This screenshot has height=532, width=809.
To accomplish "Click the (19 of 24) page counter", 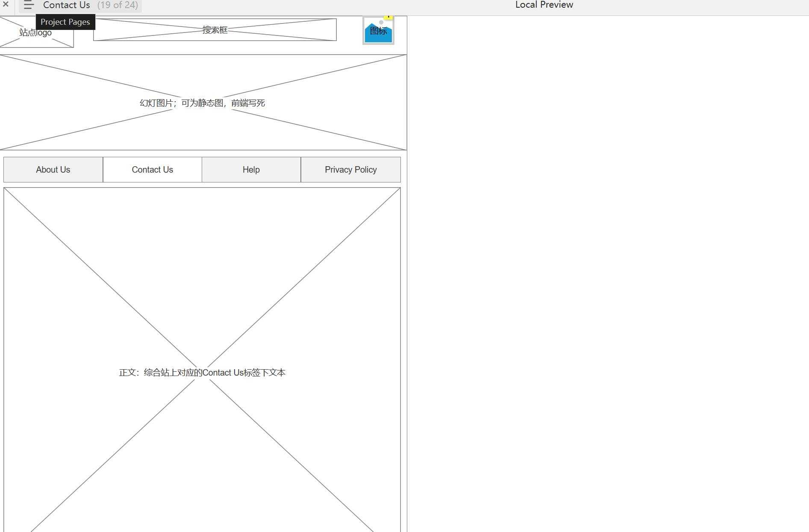I will pos(118,5).
